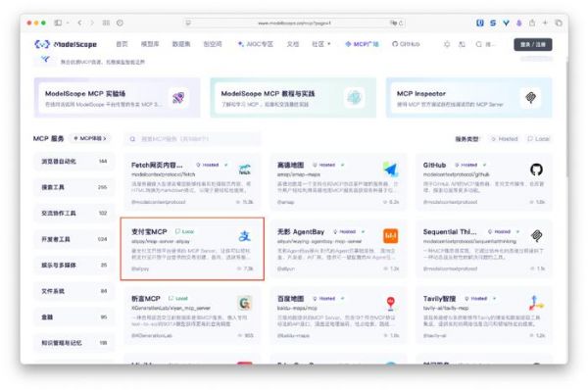This screenshot has height=390, width=588.
Task: Open the 文档 nav item
Action: tap(293, 44)
